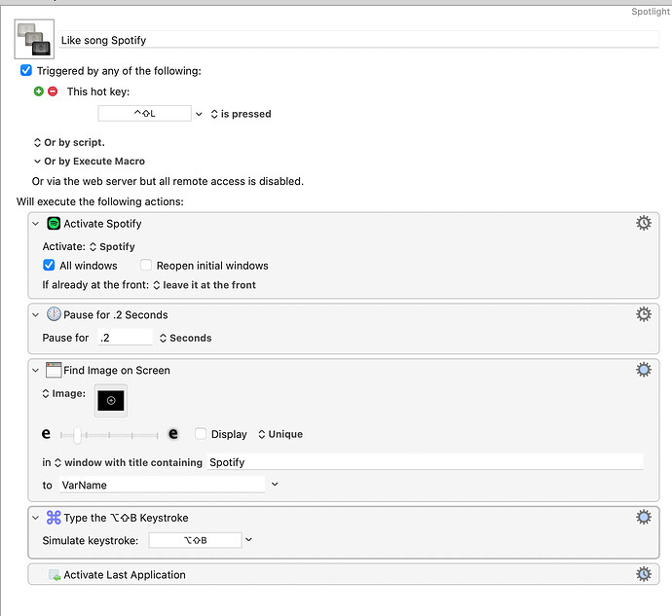Click the 'Or by script.' trigger option
Image resolution: width=672 pixels, height=616 pixels.
click(x=69, y=142)
